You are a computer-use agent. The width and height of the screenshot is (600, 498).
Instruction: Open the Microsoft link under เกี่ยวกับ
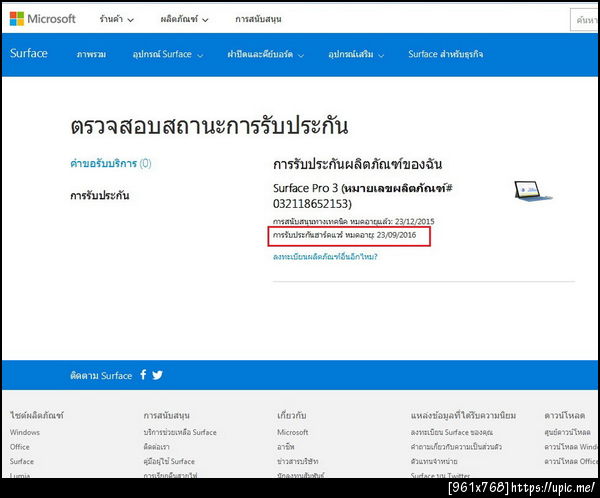(293, 432)
